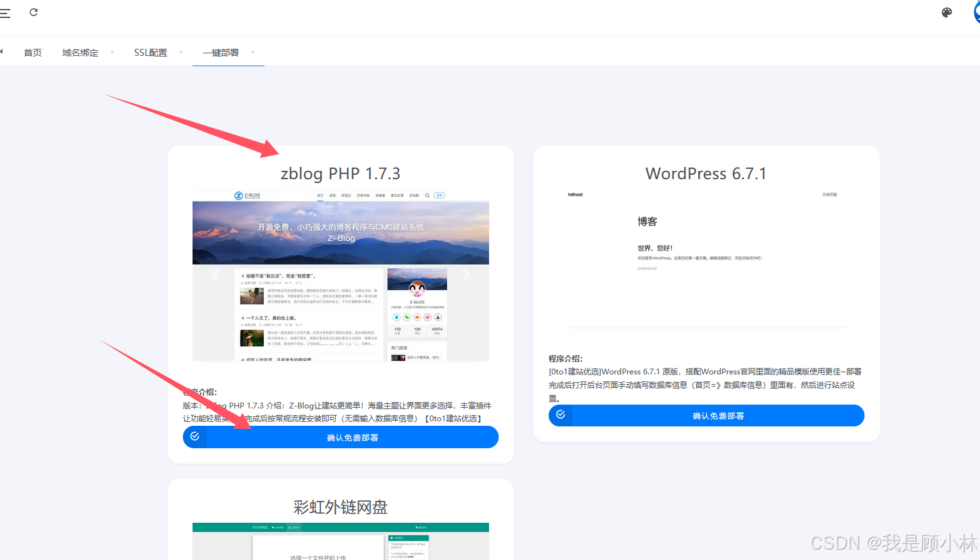Switch to the SSL配置 tab
The width and height of the screenshot is (980, 560).
pos(151,53)
